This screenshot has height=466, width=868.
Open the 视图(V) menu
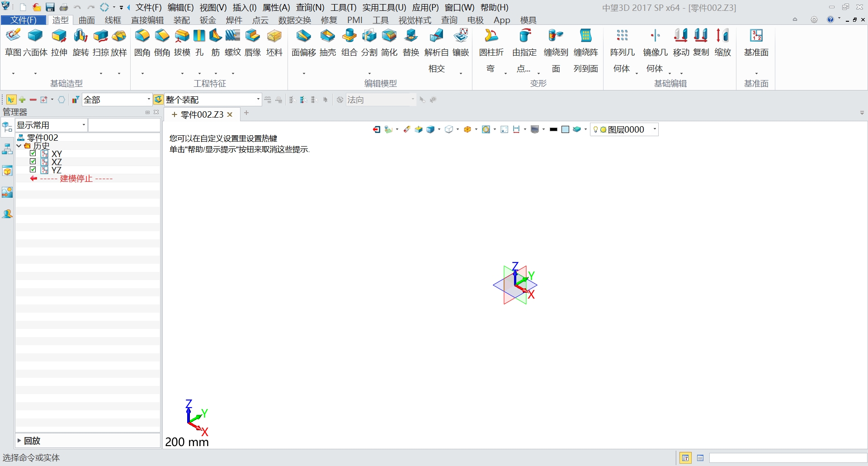212,7
